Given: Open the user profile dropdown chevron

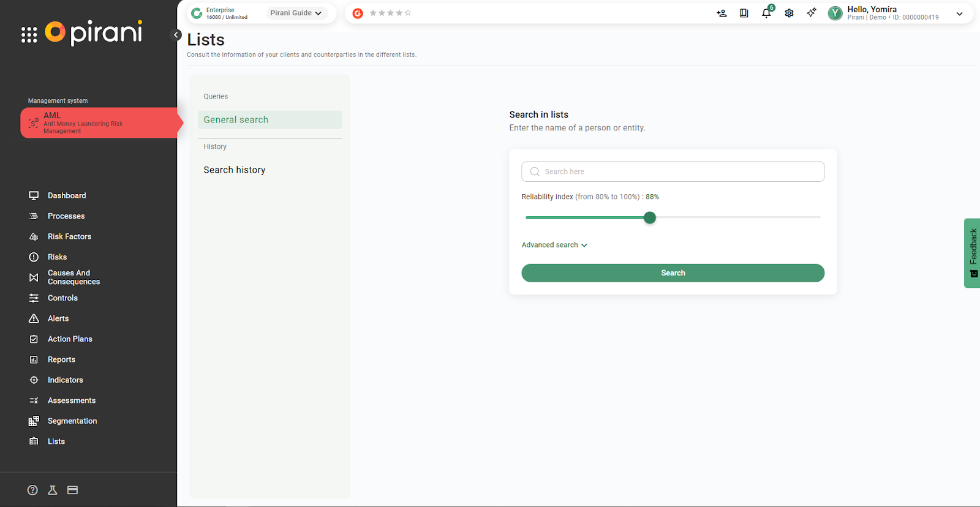Looking at the screenshot, I should coord(959,13).
